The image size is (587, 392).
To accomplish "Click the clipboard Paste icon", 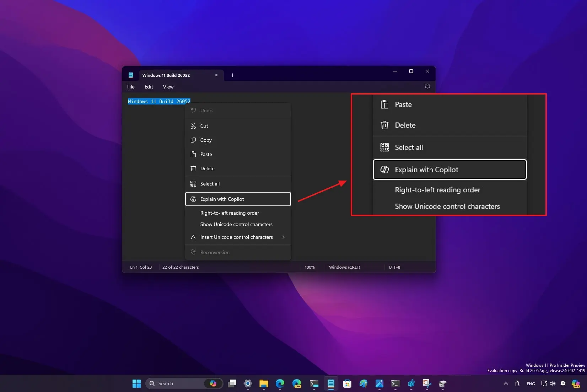I will click(x=193, y=154).
